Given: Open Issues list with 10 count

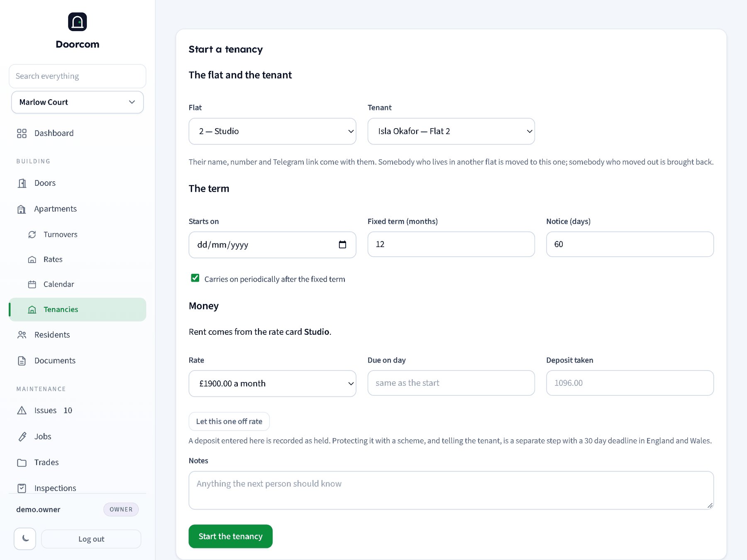Looking at the screenshot, I should (x=77, y=410).
